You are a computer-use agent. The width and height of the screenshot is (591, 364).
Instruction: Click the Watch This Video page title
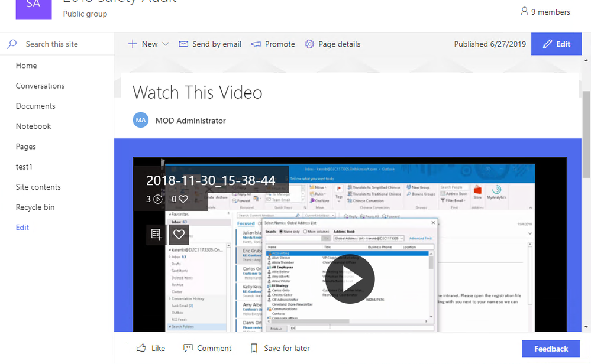click(x=197, y=93)
